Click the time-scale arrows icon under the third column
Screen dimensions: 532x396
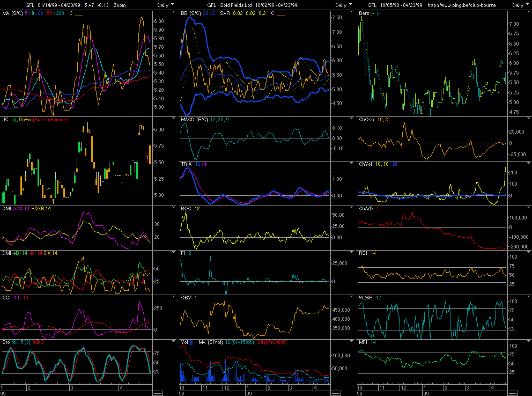click(x=513, y=393)
